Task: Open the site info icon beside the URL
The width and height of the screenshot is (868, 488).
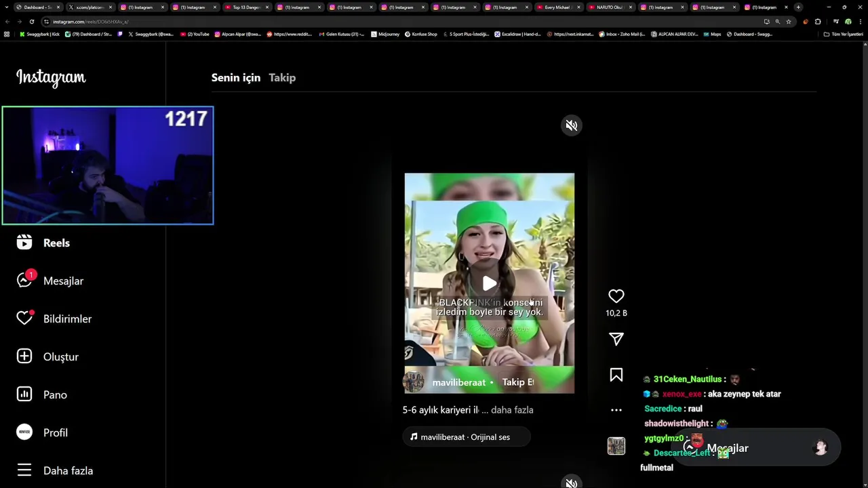Action: coord(46,22)
